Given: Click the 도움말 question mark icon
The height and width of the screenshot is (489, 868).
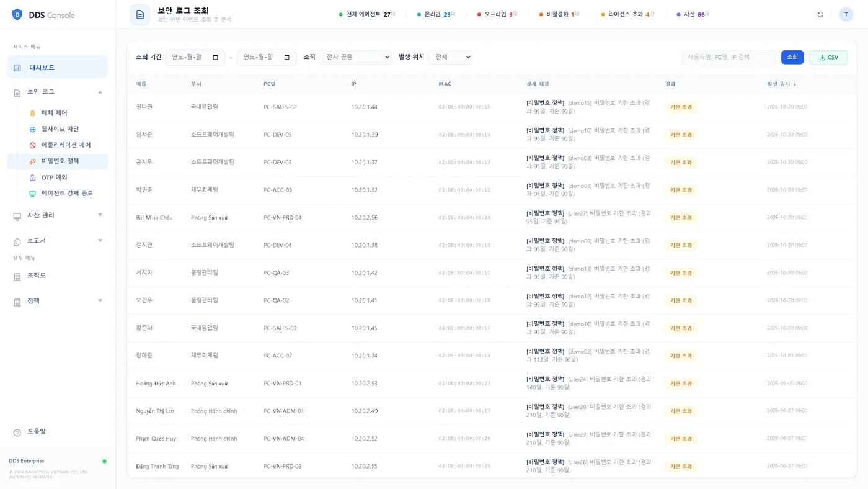Looking at the screenshot, I should [17, 432].
